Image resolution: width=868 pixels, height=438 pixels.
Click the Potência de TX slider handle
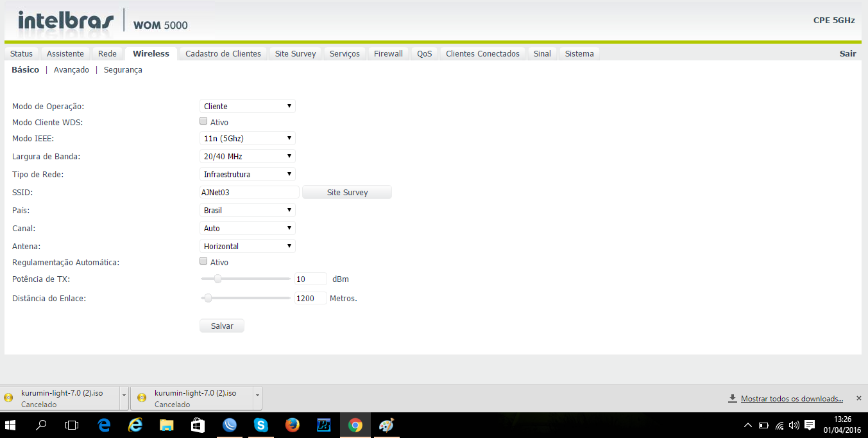217,279
